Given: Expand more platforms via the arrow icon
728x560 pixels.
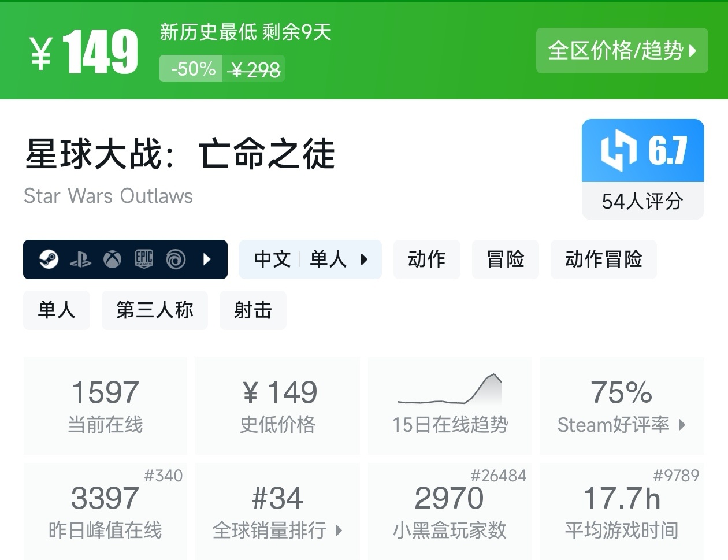Looking at the screenshot, I should tap(207, 259).
